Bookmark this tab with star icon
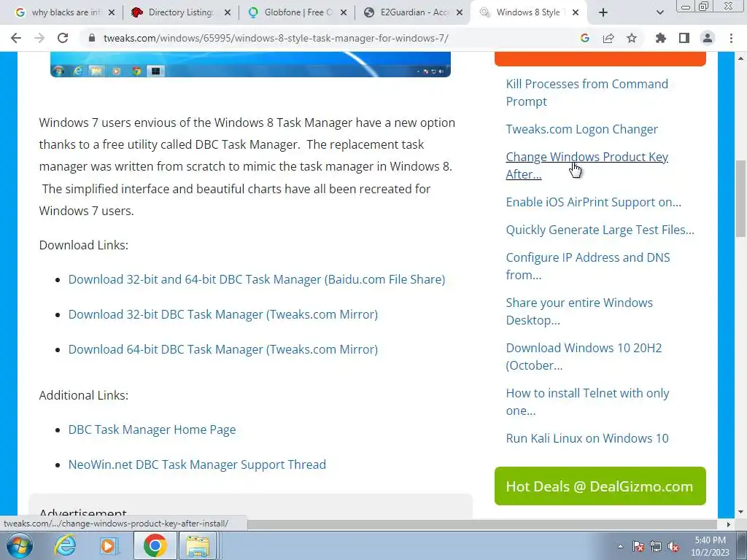Viewport: 747px width, 560px height. 632,38
